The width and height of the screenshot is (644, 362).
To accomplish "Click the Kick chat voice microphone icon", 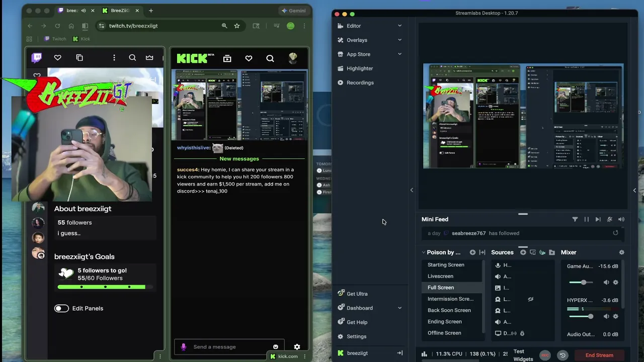I will (184, 347).
